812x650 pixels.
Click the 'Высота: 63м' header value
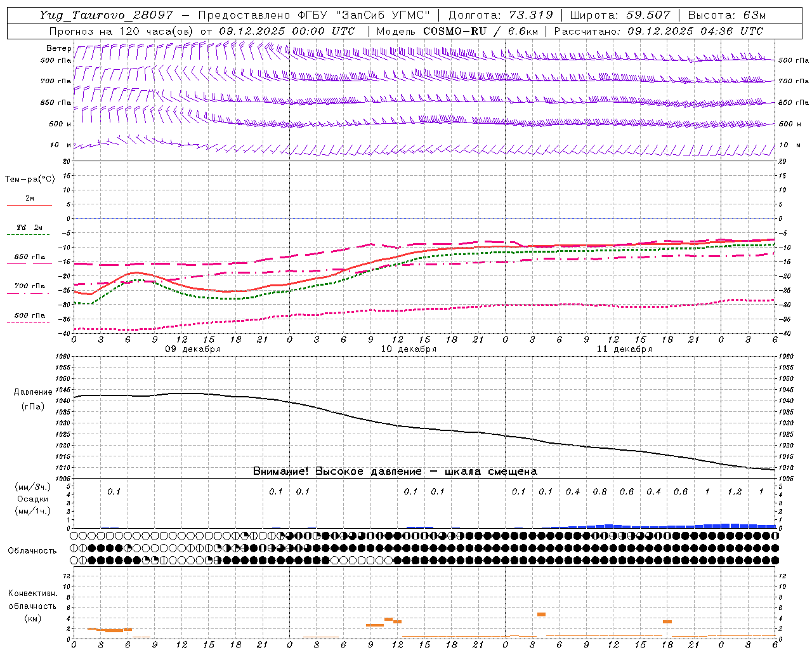(726, 15)
